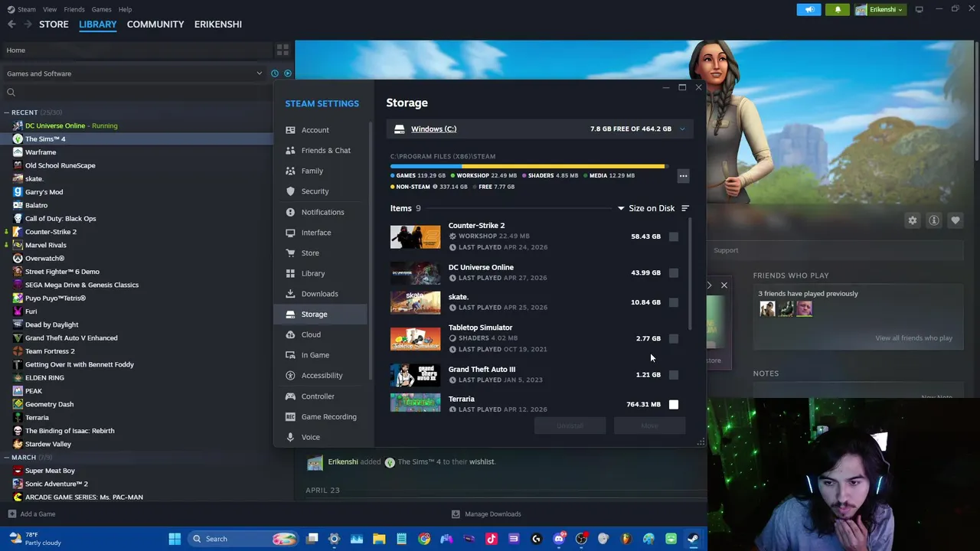Image resolution: width=980 pixels, height=551 pixels.
Task: Open Security settings with shield icon
Action: tap(322, 191)
